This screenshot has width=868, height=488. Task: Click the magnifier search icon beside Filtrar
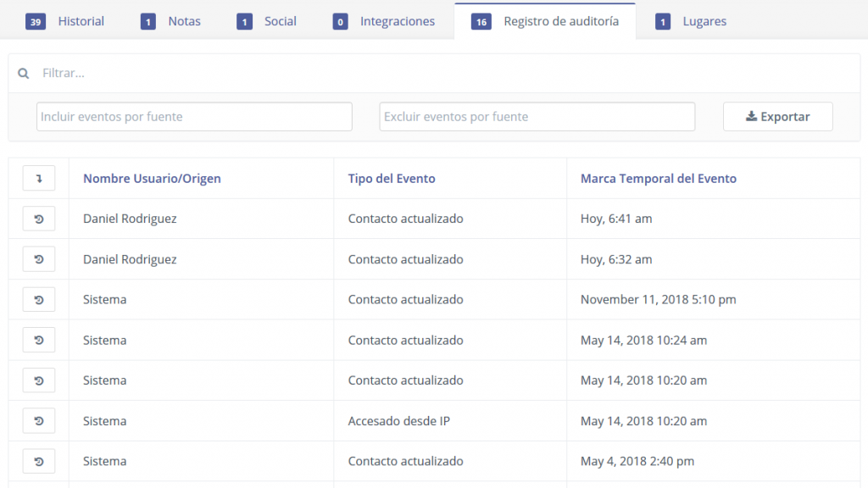[24, 74]
